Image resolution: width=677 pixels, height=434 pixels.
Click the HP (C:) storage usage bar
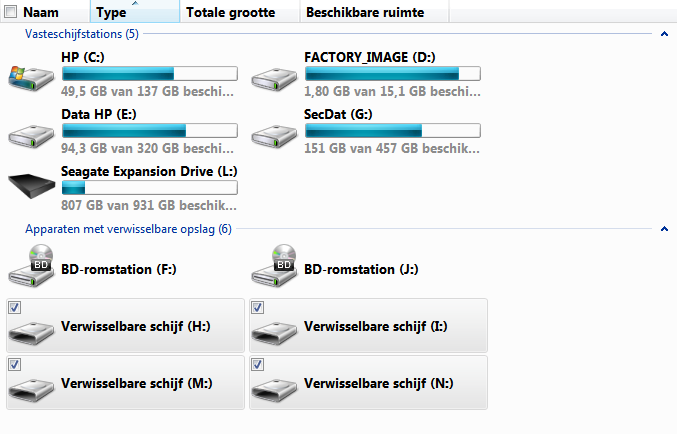click(149, 73)
